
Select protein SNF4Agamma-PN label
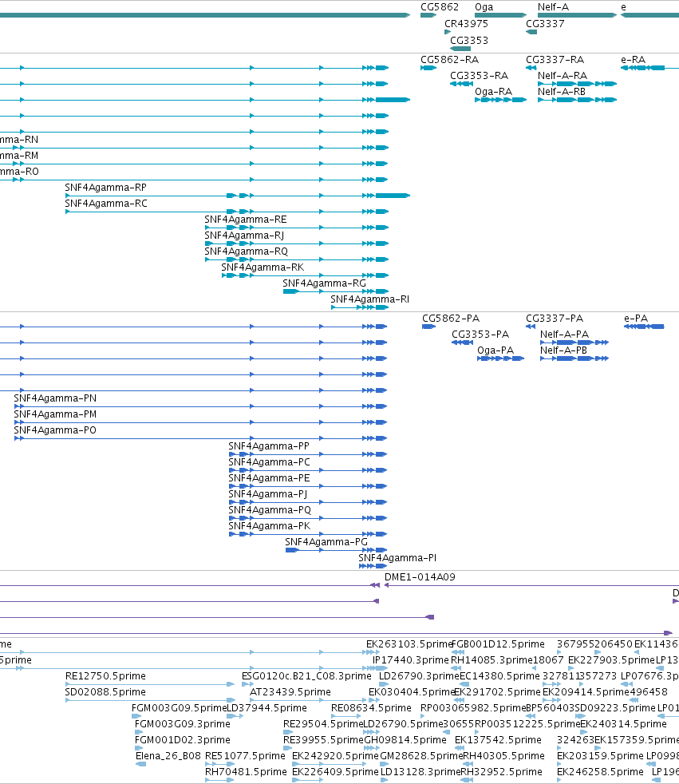[x=55, y=398]
